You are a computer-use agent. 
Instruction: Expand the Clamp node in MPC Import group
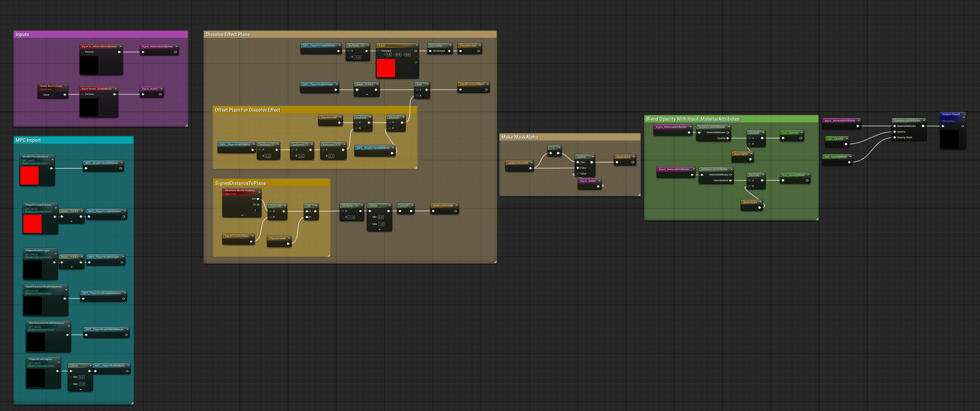pyautogui.click(x=80, y=389)
